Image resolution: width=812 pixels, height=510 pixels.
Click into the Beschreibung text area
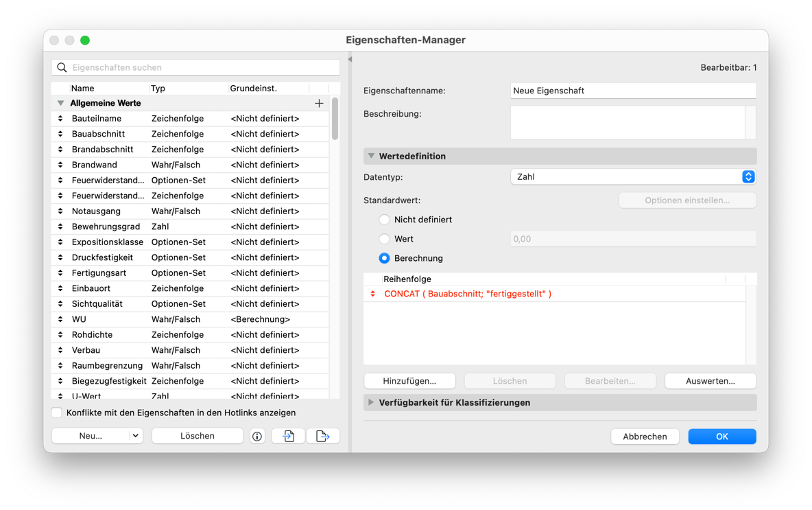click(x=628, y=123)
